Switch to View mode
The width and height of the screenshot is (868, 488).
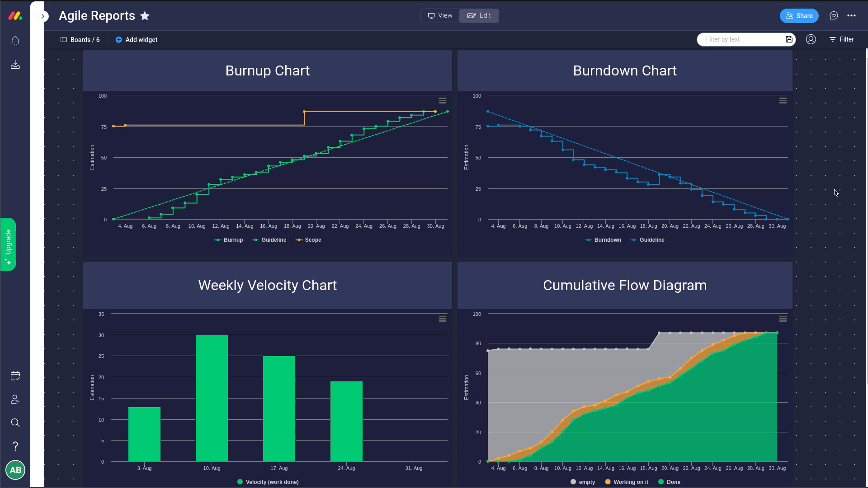click(440, 16)
